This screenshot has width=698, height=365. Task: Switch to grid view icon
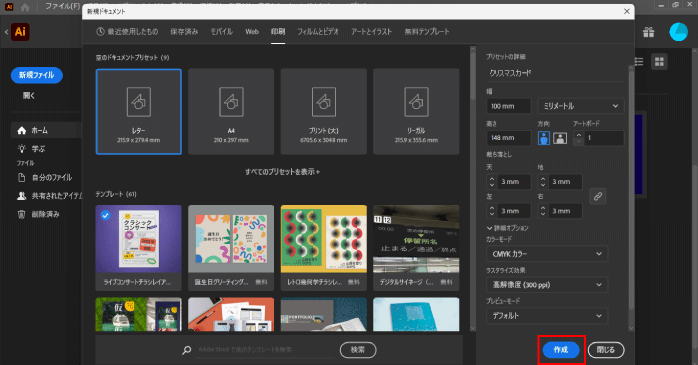click(x=659, y=61)
